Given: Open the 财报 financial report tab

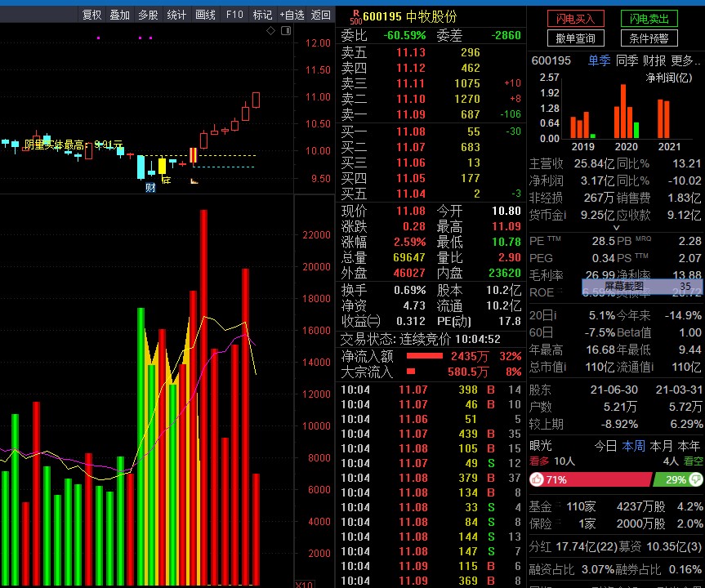Looking at the screenshot, I should tap(654, 60).
